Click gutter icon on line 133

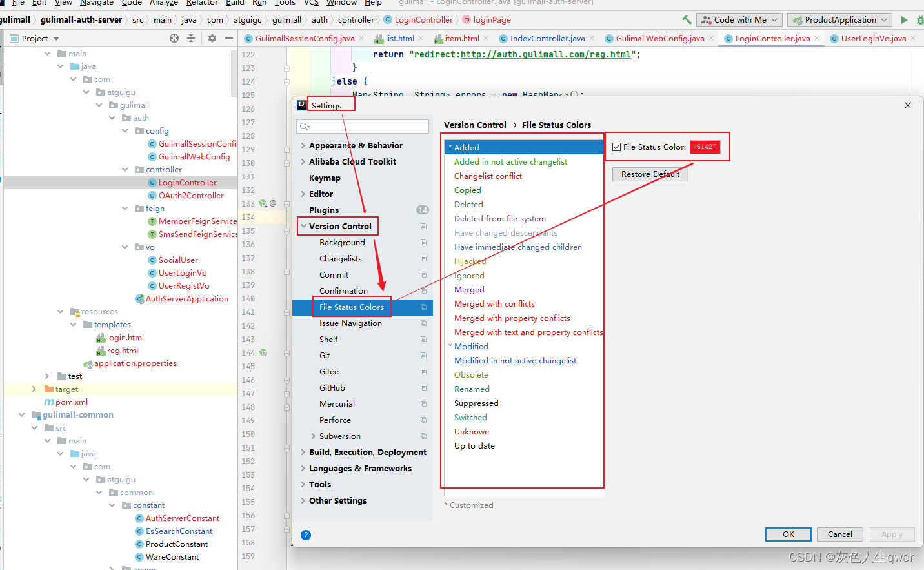click(263, 203)
